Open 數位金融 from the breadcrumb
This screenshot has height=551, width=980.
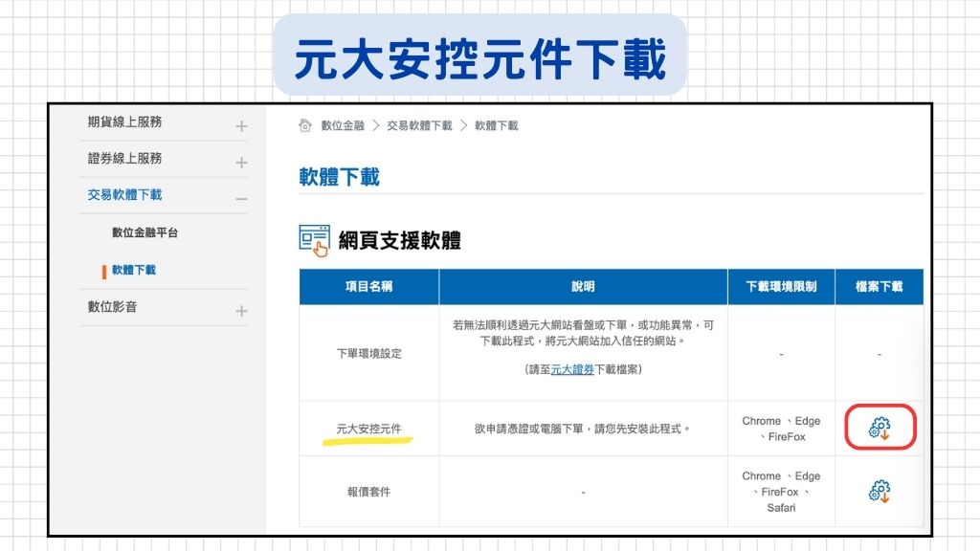(x=342, y=124)
